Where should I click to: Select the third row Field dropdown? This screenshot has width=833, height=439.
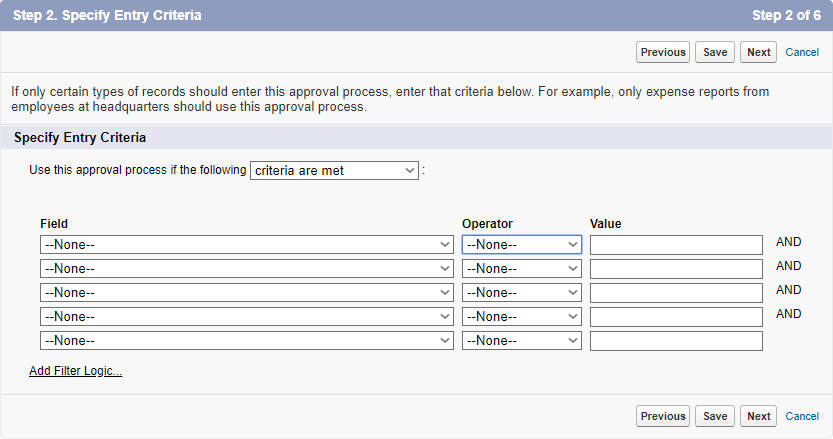247,293
